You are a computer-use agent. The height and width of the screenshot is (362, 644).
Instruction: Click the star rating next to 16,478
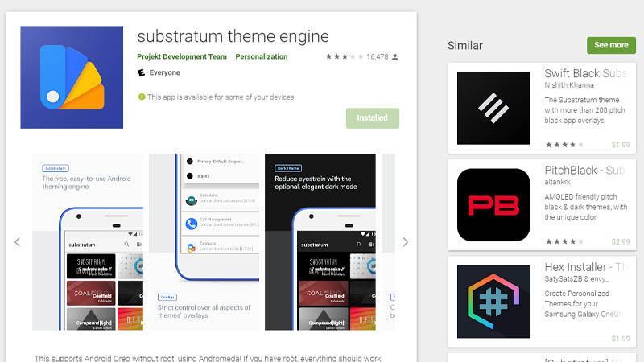click(x=345, y=56)
